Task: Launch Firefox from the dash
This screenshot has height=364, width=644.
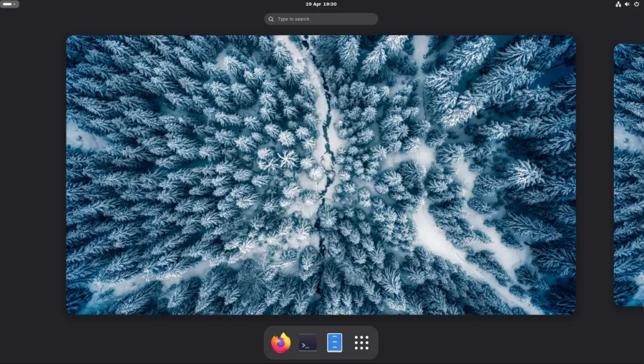Action: point(281,343)
